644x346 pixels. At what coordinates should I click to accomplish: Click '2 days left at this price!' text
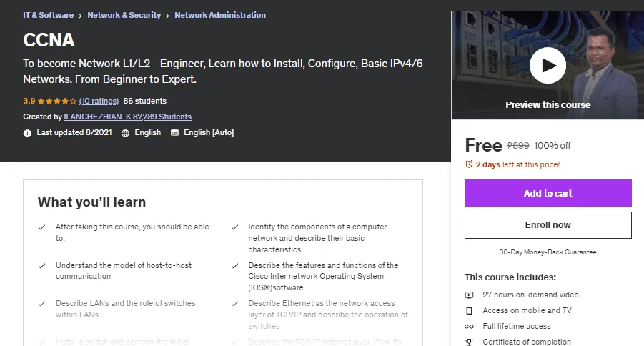(x=518, y=164)
